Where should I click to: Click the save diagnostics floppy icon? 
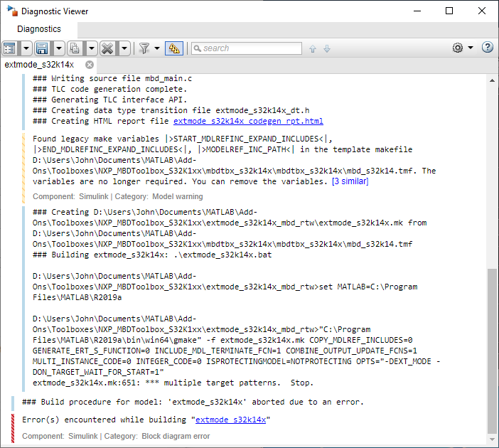[43, 48]
